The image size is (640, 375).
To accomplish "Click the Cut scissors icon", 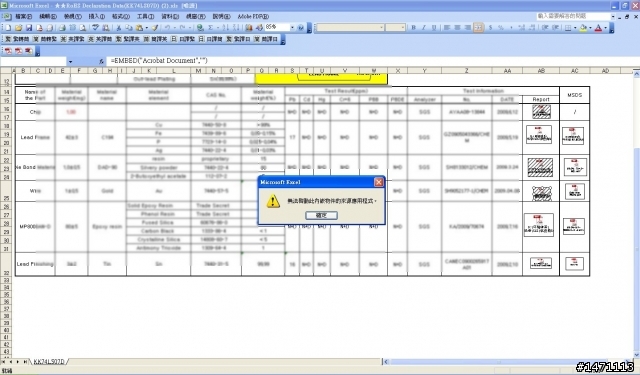I will point(118,28).
